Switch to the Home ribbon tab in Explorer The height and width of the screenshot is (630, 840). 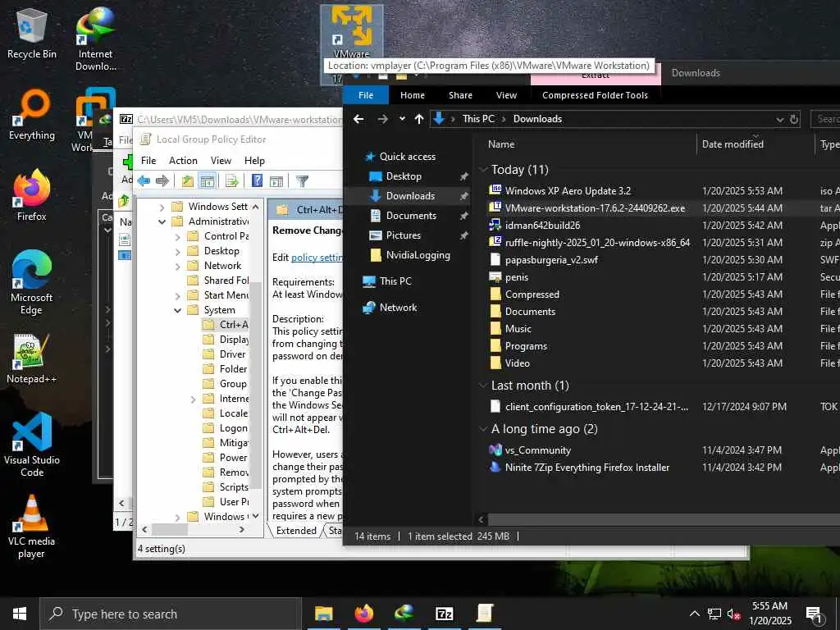pyautogui.click(x=413, y=95)
